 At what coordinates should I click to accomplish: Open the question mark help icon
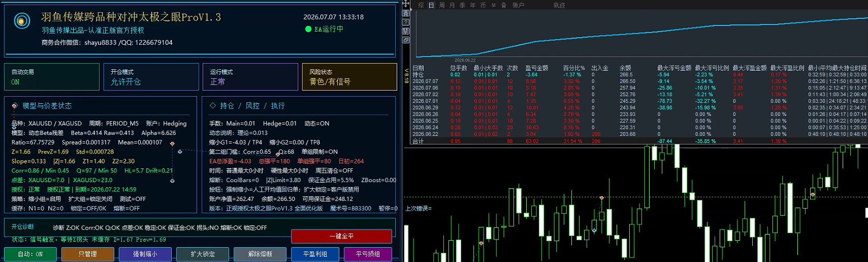[406, 22]
